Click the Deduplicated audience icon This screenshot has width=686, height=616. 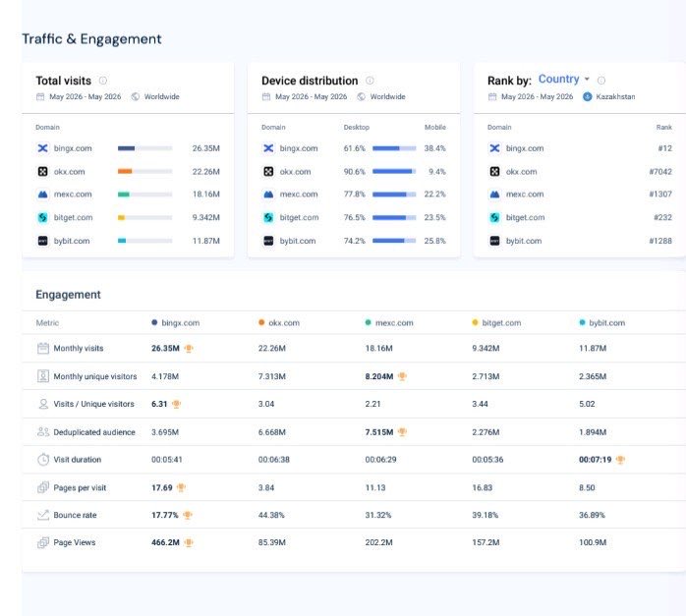pyautogui.click(x=43, y=432)
